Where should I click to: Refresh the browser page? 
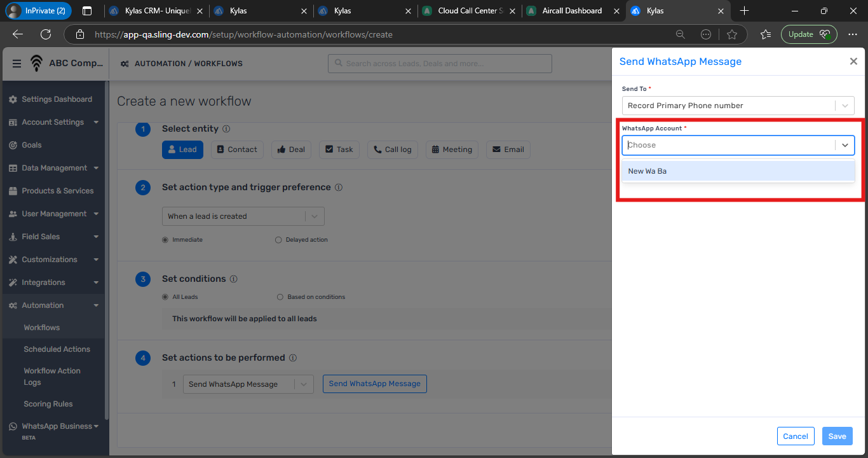click(46, 34)
